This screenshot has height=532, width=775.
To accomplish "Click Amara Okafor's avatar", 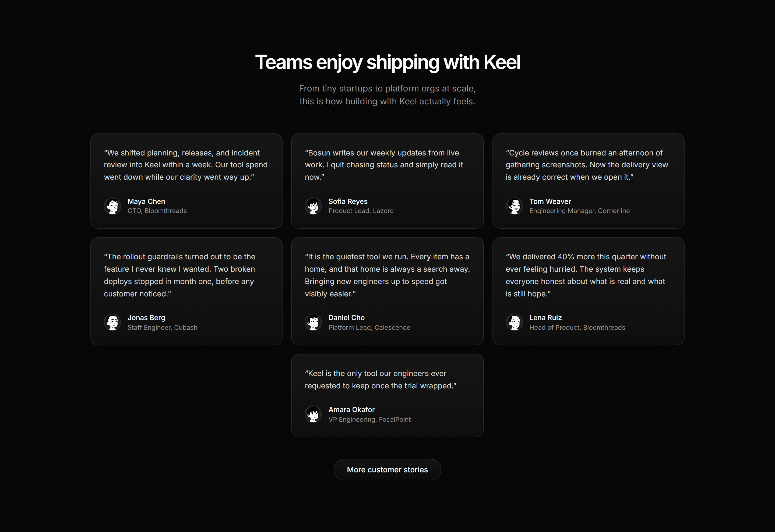I will pyautogui.click(x=313, y=414).
